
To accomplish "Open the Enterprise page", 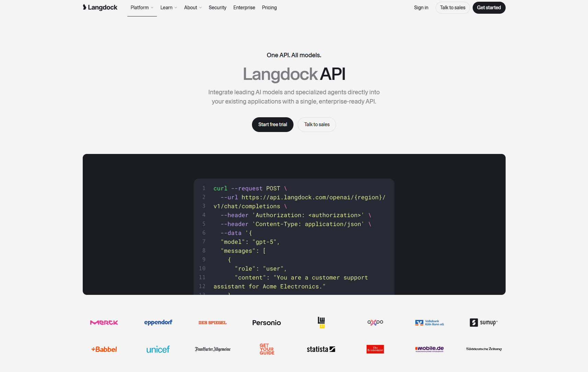I will click(244, 8).
